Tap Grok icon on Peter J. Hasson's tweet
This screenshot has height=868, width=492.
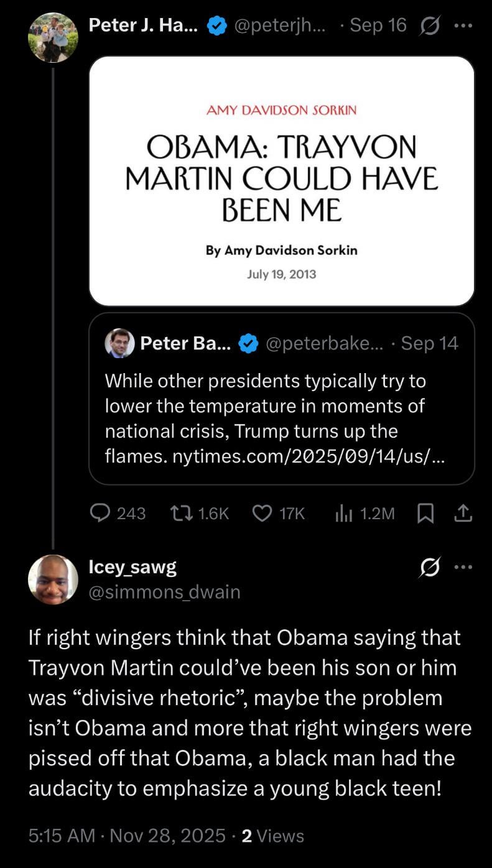(x=430, y=25)
